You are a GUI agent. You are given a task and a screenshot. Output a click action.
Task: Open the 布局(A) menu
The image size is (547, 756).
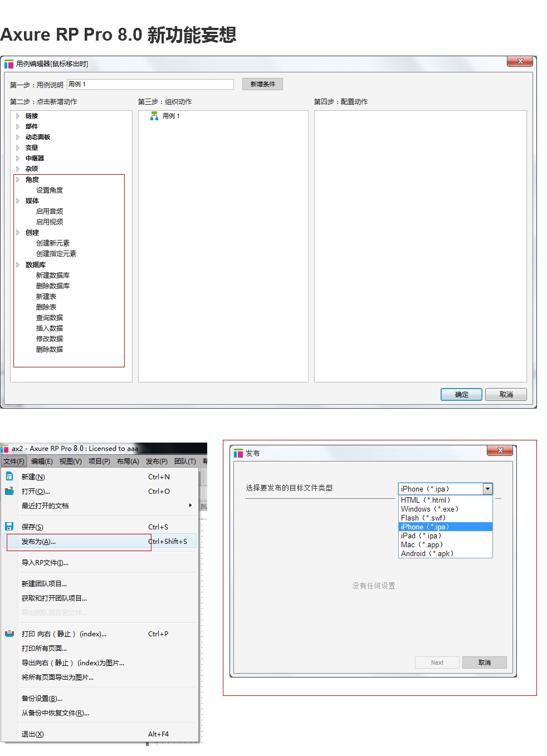coord(128,462)
